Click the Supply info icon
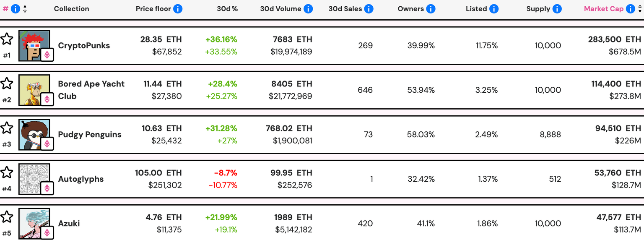644x240 pixels. [557, 9]
